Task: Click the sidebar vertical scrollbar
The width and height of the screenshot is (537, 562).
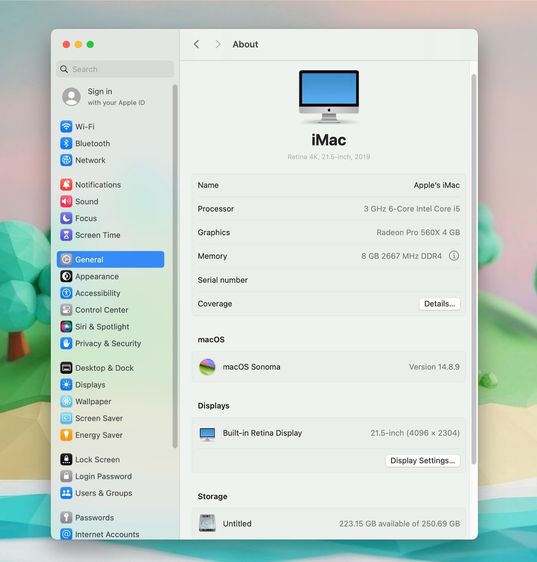Action: point(175,266)
